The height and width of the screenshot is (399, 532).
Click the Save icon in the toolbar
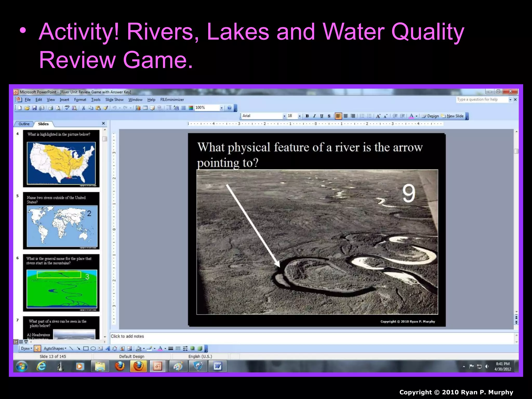pos(34,108)
